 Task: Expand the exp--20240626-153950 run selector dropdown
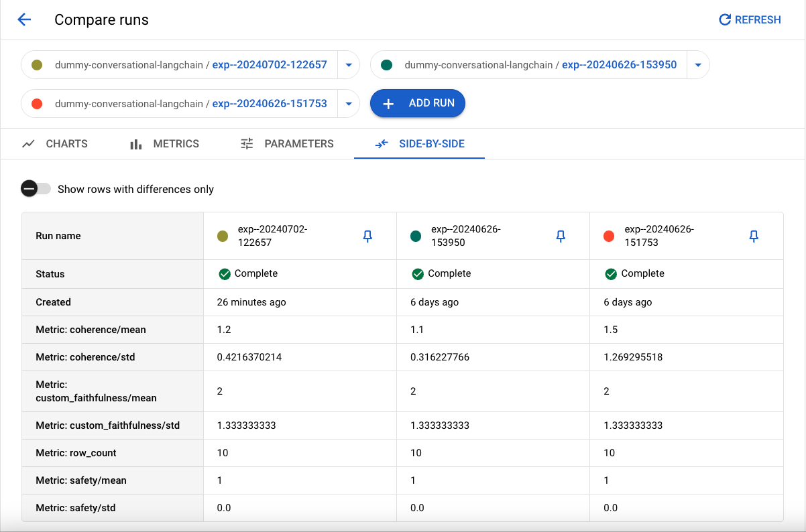click(697, 64)
